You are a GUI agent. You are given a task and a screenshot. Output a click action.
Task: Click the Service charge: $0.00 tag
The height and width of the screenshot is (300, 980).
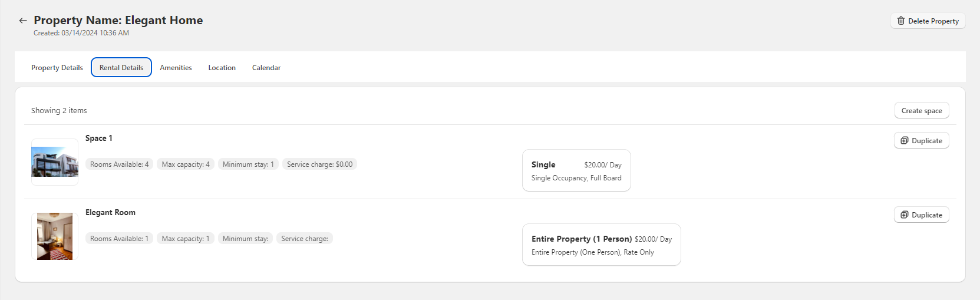320,164
